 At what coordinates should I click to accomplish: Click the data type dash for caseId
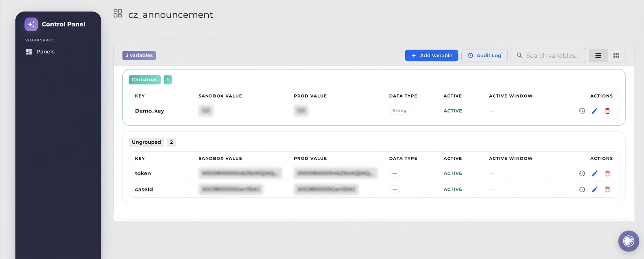(x=395, y=190)
